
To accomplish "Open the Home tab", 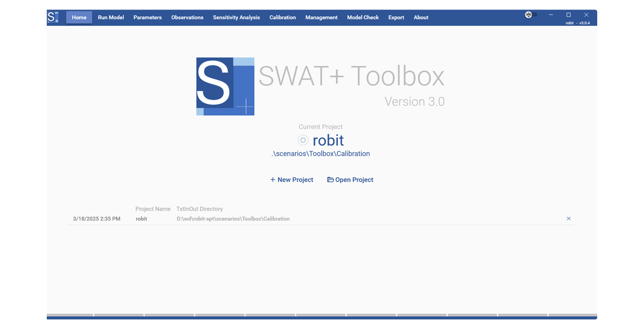I will [79, 18].
